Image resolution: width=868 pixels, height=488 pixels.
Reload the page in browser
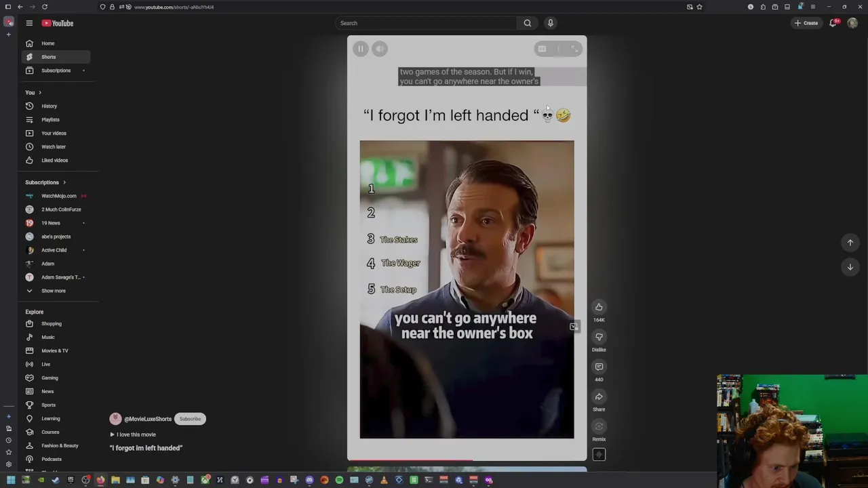pos(44,7)
